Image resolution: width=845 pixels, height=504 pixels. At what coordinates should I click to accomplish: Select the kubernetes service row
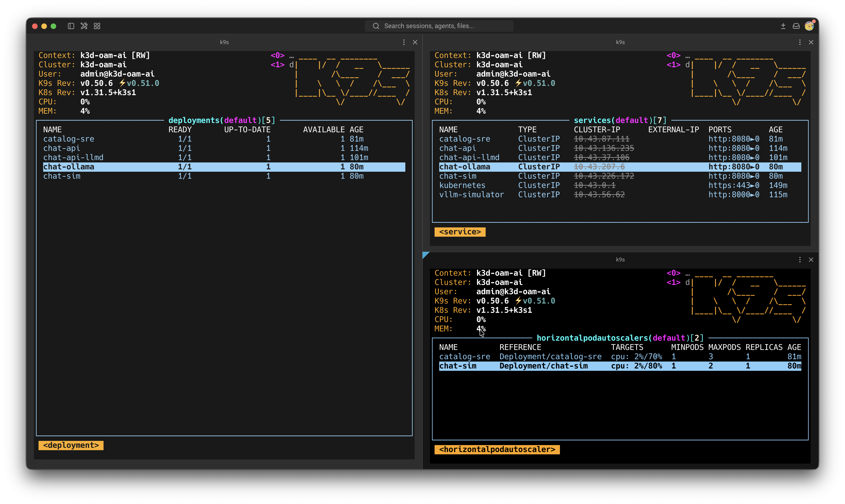click(x=620, y=185)
